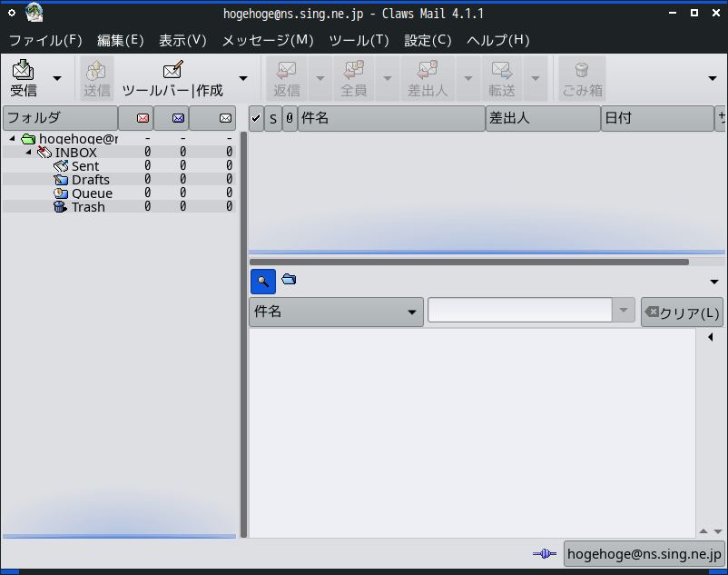Click the message view up arrow
Image resolution: width=728 pixels, height=575 pixels.
pos(703,530)
